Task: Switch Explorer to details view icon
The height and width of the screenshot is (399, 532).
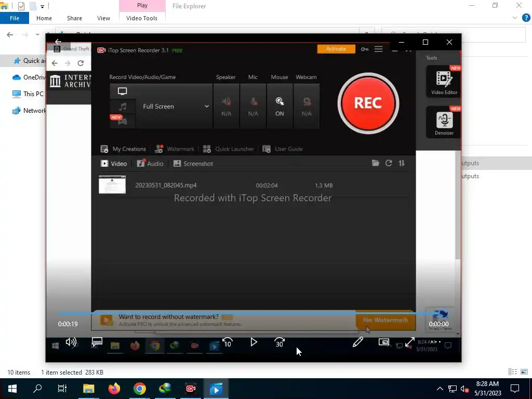Action: [x=513, y=372]
